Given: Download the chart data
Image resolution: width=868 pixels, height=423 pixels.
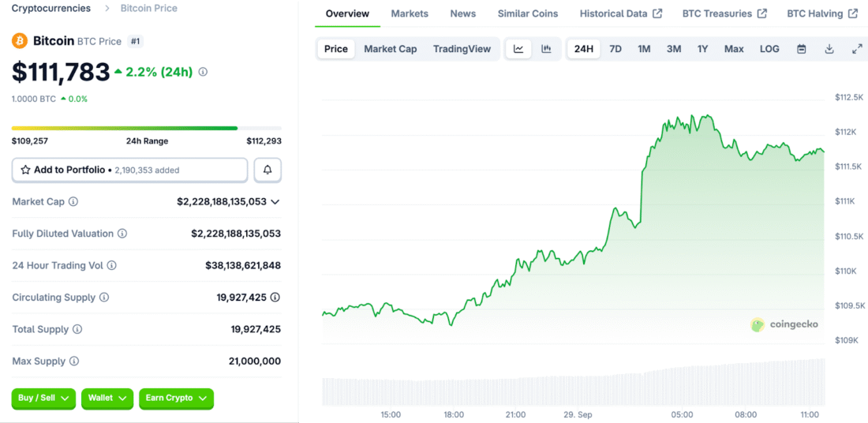Looking at the screenshot, I should click(829, 49).
